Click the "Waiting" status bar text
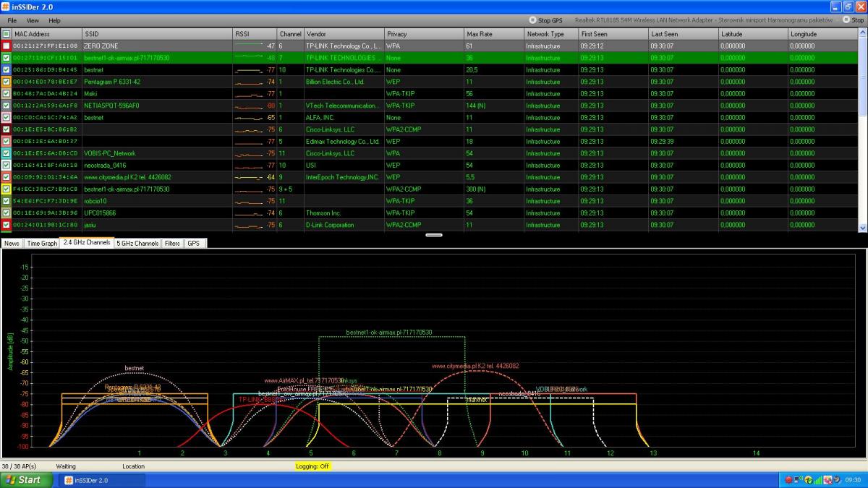Viewport: 868px width, 488px height. (66, 466)
